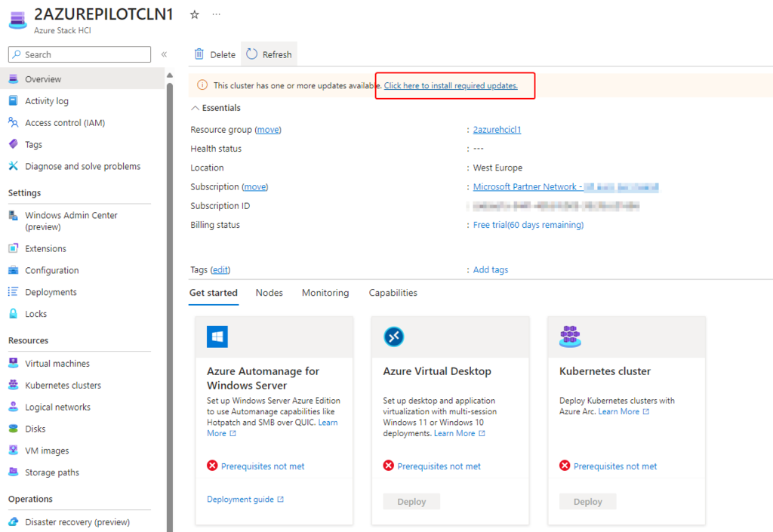The height and width of the screenshot is (532, 773).
Task: Click the favorite star icon beside cluster name
Action: click(x=194, y=14)
